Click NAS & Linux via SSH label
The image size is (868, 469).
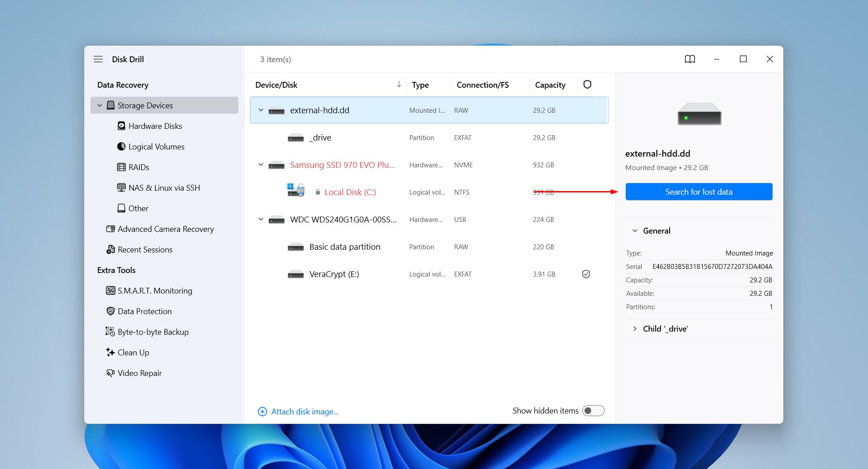click(x=164, y=188)
